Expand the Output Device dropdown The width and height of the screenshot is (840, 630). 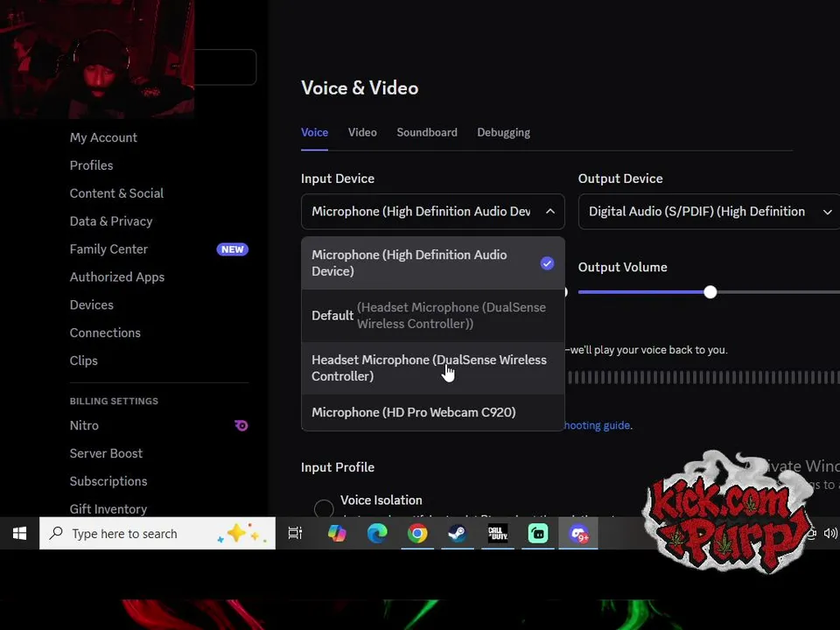(x=827, y=212)
